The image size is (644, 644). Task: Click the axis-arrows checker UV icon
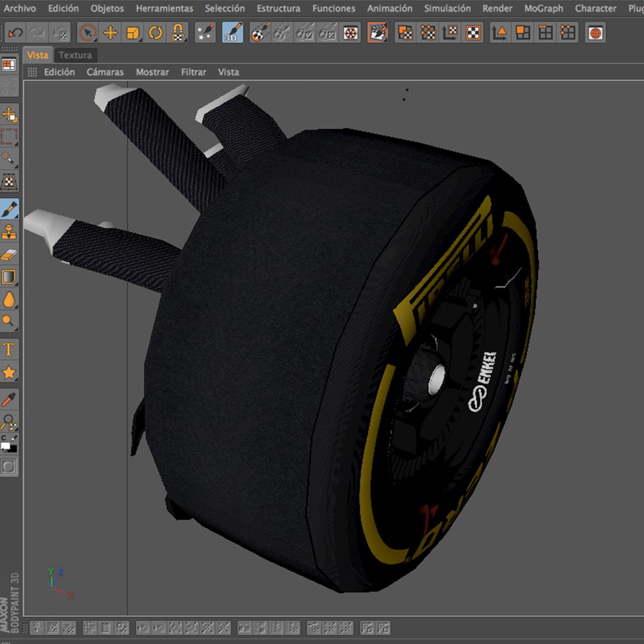451,32
